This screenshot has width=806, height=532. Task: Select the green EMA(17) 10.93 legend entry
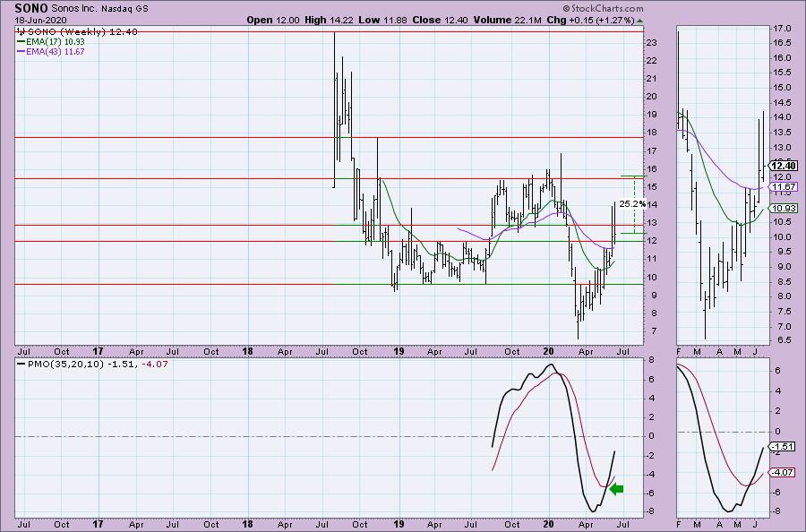51,41
